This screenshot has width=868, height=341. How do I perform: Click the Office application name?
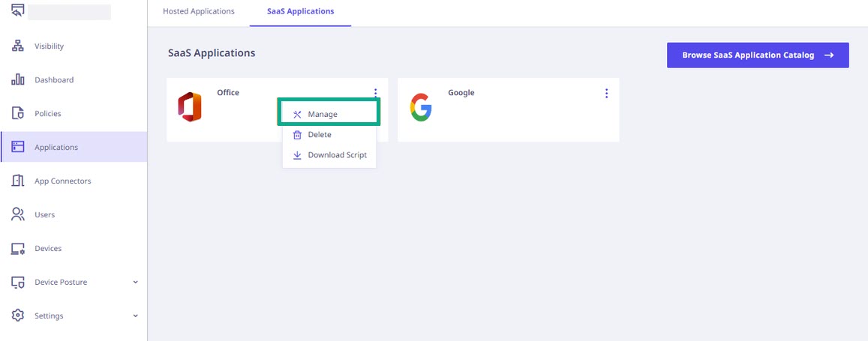tap(228, 93)
